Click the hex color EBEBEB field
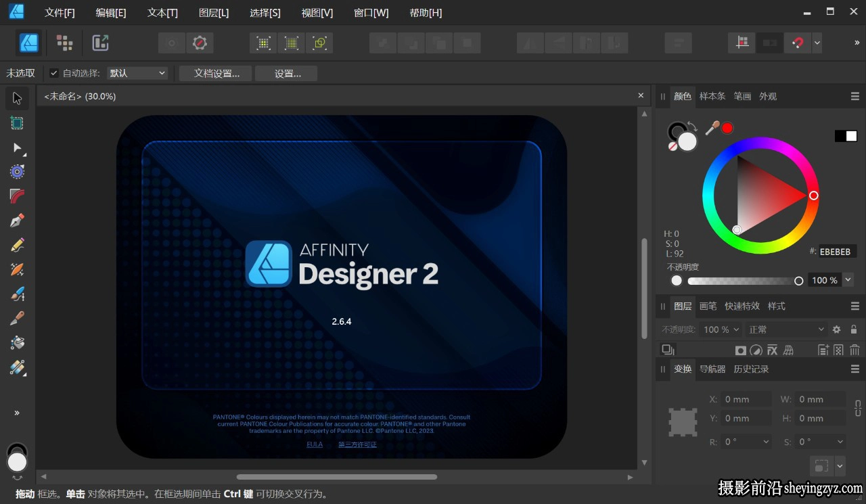The width and height of the screenshot is (866, 504). click(838, 251)
